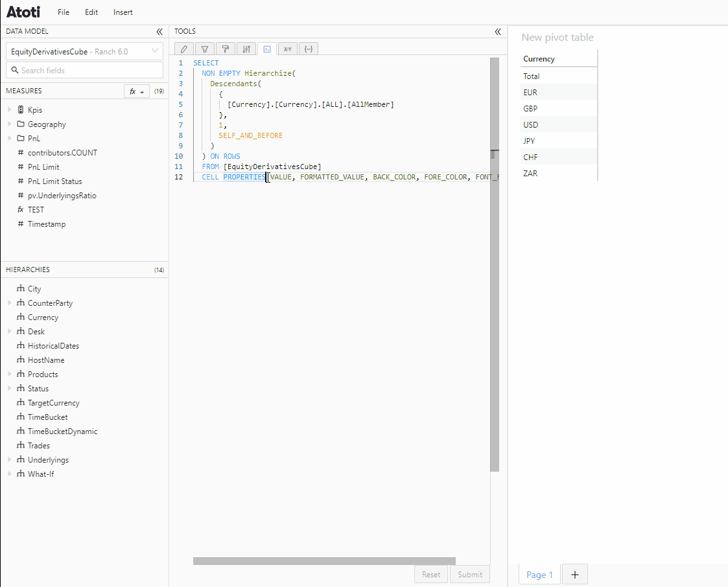Open the sliders settings tab
The width and height of the screenshot is (728, 587).
tap(246, 49)
